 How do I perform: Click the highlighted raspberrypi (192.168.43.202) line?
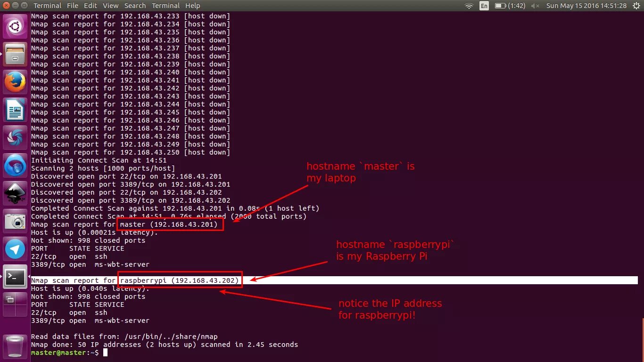click(334, 280)
